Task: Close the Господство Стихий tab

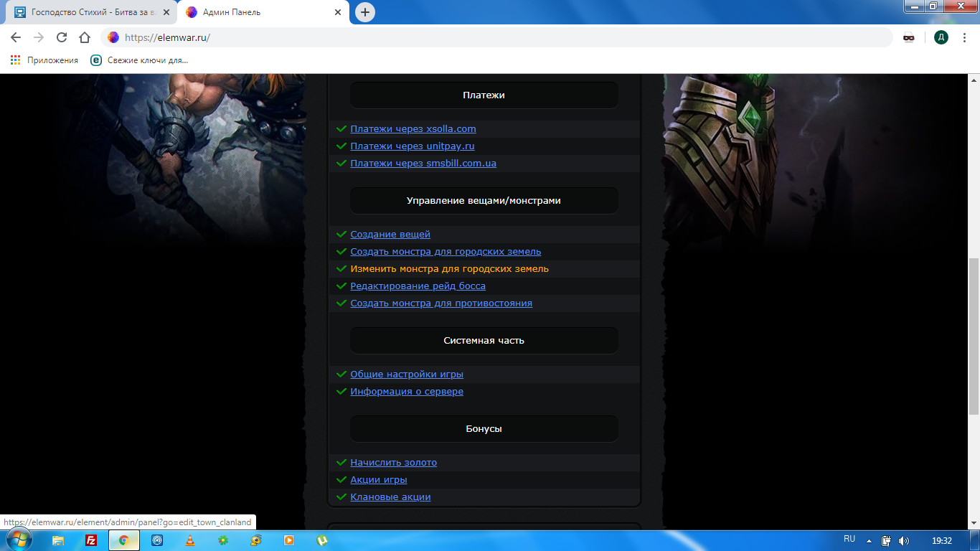Action: click(x=166, y=12)
